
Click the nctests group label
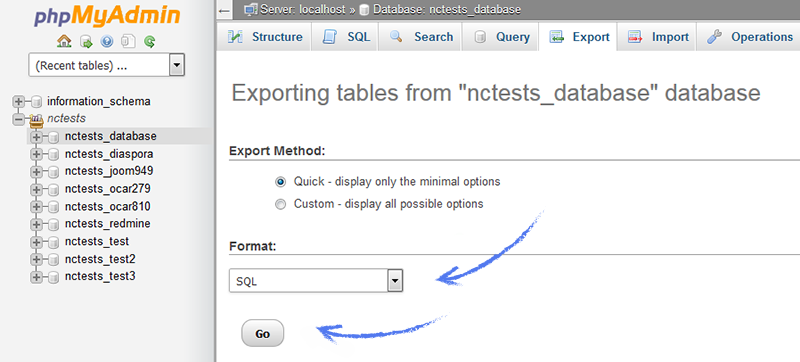point(66,119)
